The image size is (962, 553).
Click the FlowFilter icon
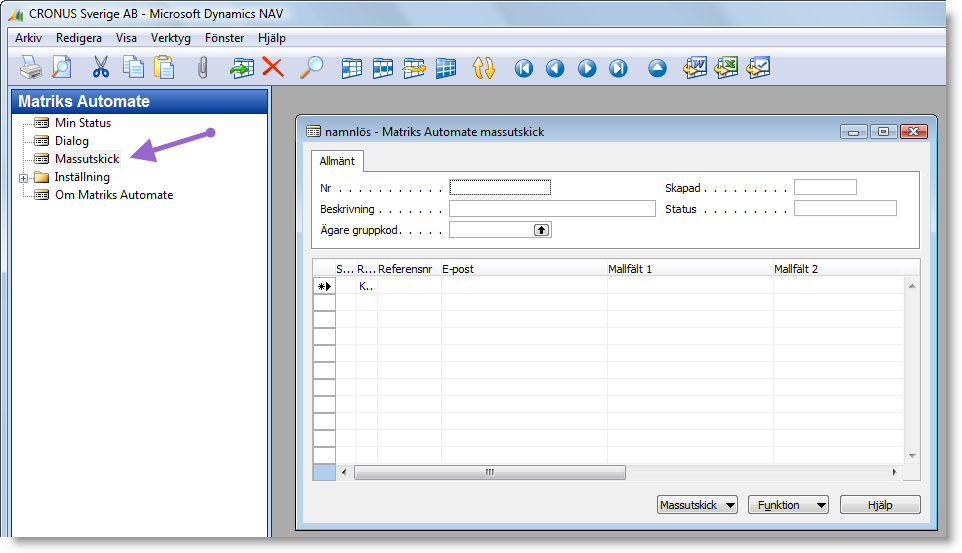click(414, 68)
